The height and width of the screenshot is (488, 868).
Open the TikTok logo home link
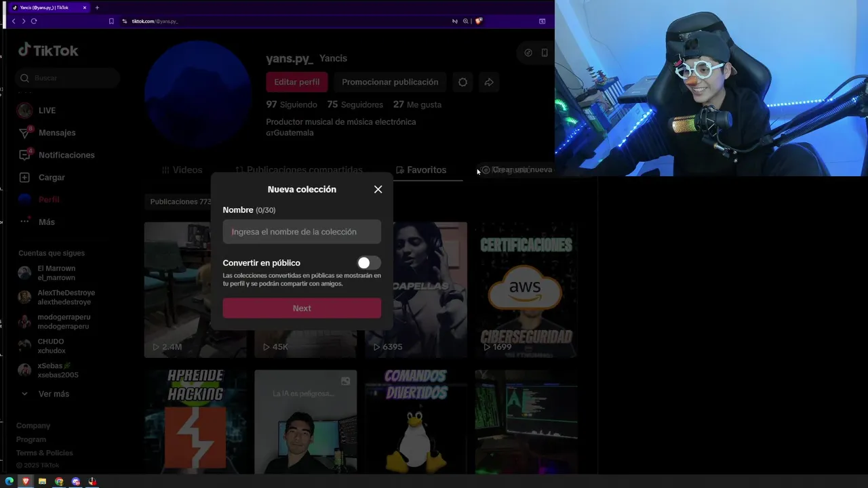[x=48, y=50]
